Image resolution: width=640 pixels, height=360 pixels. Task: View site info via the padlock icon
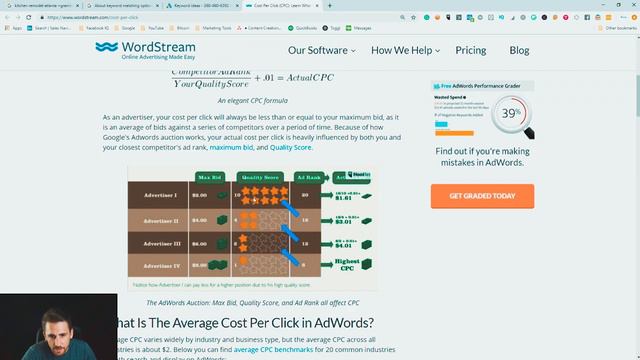(x=42, y=18)
